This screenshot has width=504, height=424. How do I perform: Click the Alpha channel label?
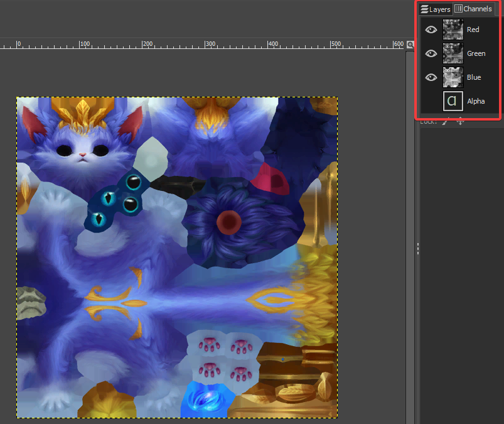[x=476, y=101]
